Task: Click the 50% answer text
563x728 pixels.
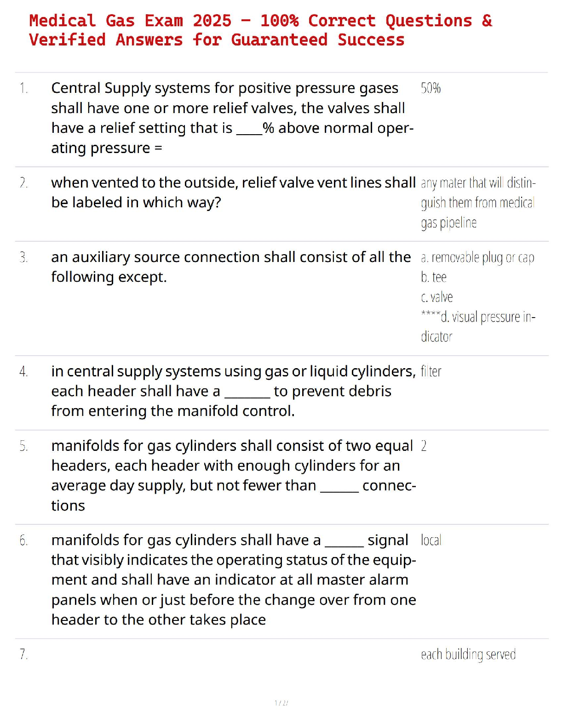Action: click(431, 88)
